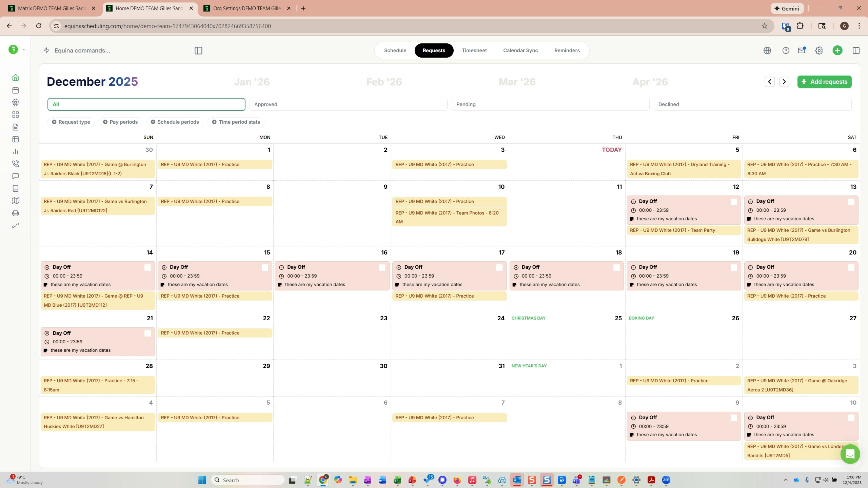The width and height of the screenshot is (868, 488).
Task: Open the chat bubble icon in the sidebar
Action: click(16, 176)
